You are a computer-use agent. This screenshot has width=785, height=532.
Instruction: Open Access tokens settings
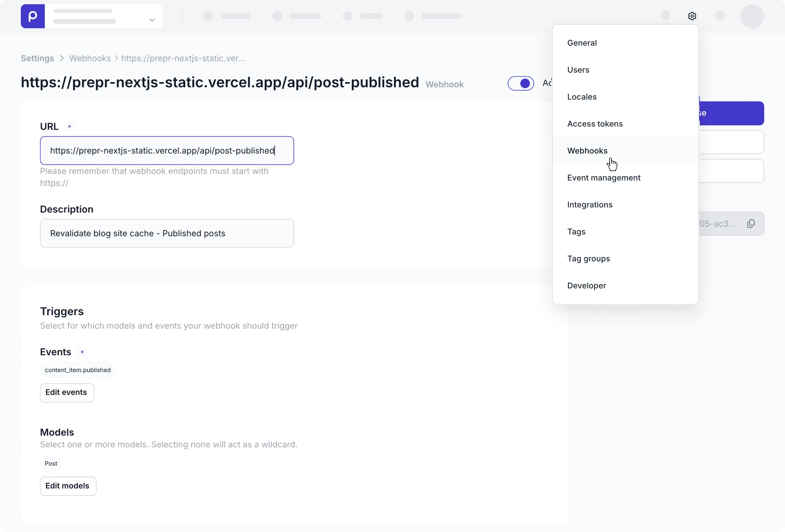click(625, 124)
